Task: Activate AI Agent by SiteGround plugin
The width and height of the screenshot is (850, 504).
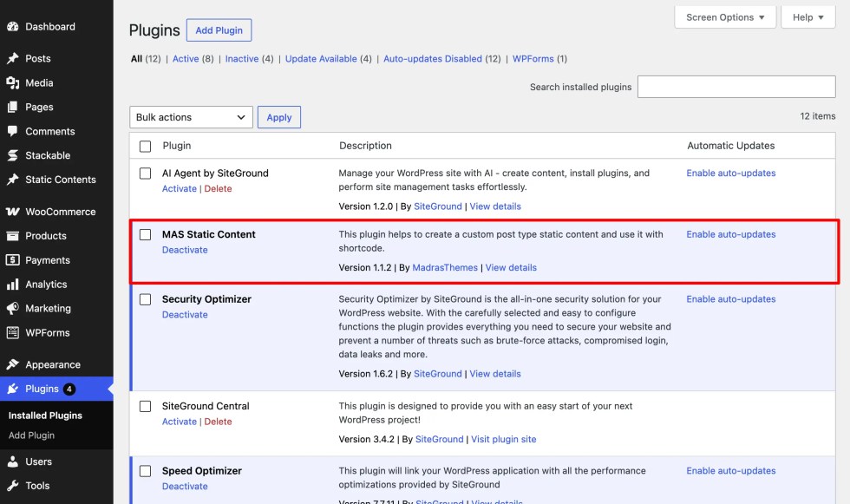Action: tap(180, 188)
